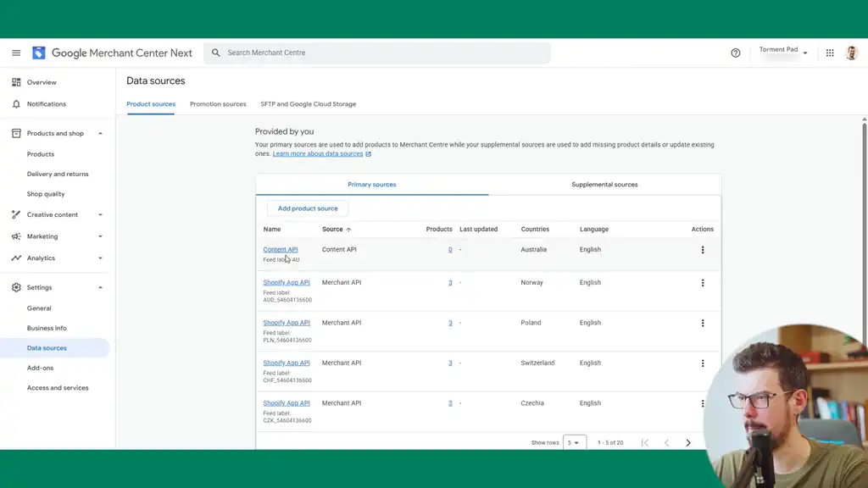
Task: Open the three-dot actions menu for Content API
Action: coord(702,249)
